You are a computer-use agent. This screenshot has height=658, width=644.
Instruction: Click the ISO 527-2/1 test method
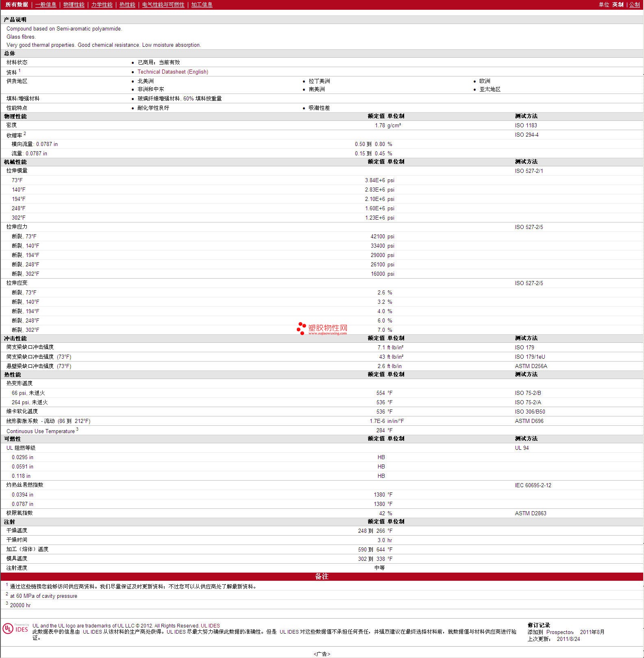529,171
